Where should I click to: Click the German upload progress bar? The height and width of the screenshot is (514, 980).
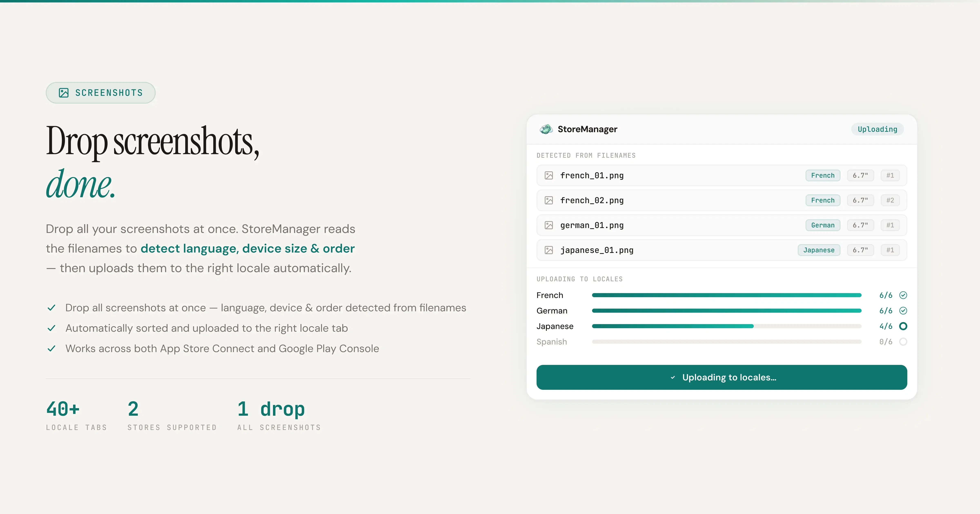tap(727, 311)
